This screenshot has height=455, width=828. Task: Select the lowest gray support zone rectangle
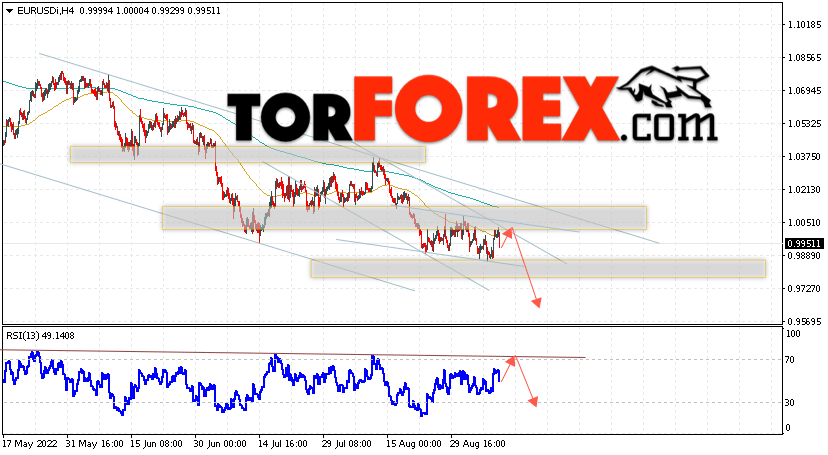click(x=538, y=269)
